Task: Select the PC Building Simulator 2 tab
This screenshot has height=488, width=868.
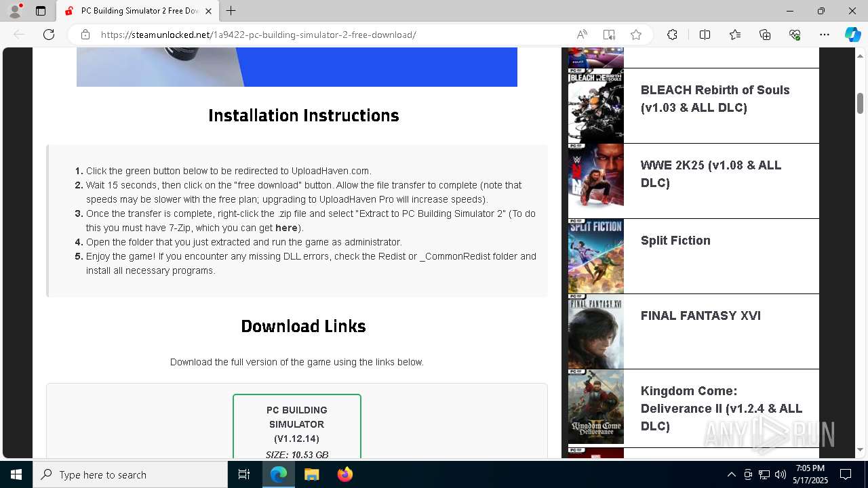Action: point(138,11)
